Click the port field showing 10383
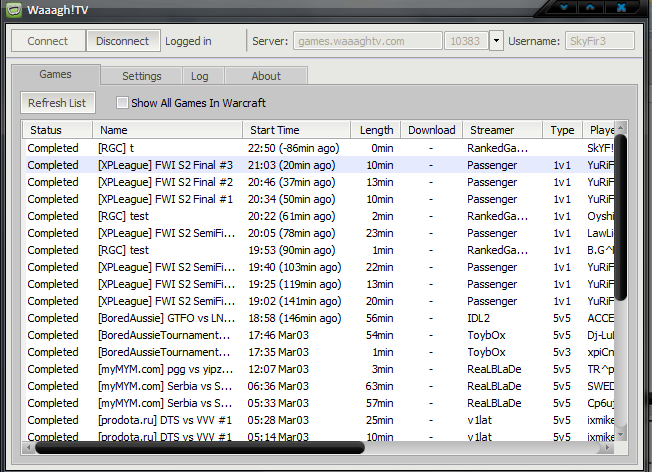The height and width of the screenshot is (472, 652). [x=466, y=41]
